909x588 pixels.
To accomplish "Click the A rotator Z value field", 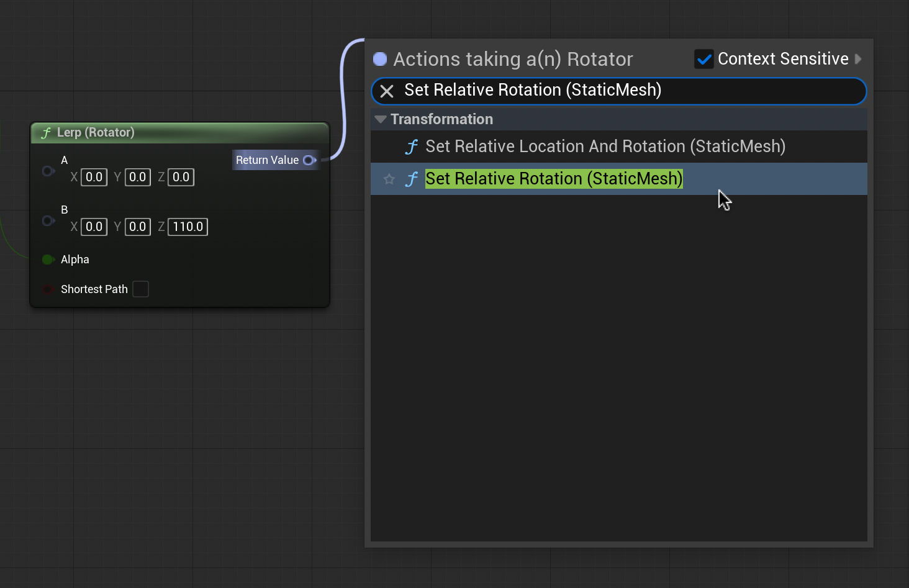I will 181,178.
